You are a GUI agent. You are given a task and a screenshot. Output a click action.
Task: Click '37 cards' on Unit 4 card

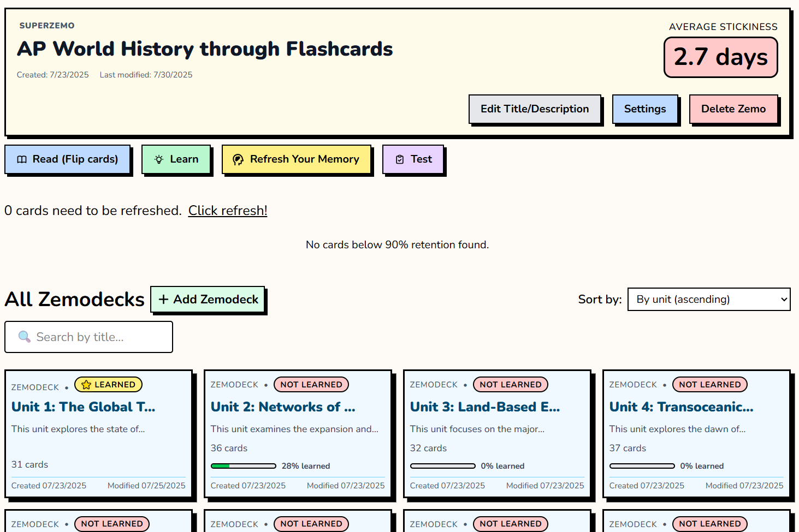tap(628, 448)
